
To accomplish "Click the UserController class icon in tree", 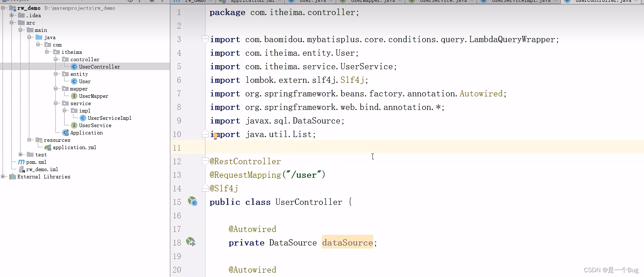I will click(x=74, y=67).
